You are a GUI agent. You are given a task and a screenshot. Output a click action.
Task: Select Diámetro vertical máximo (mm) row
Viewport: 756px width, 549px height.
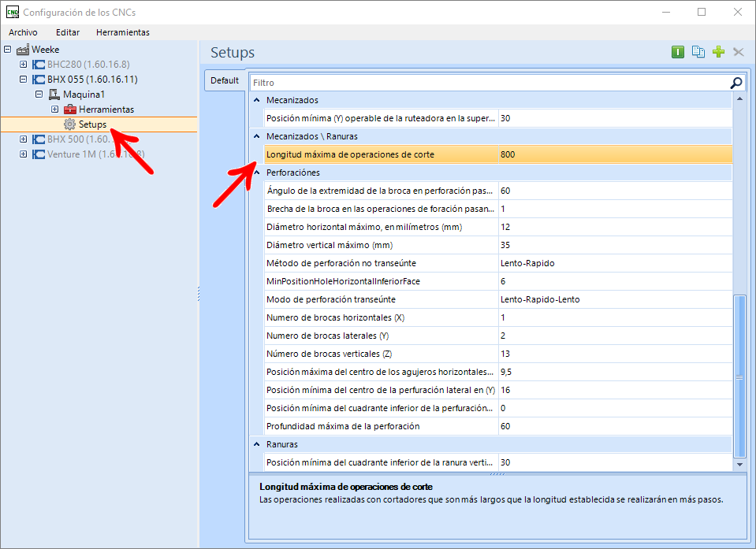(498, 245)
